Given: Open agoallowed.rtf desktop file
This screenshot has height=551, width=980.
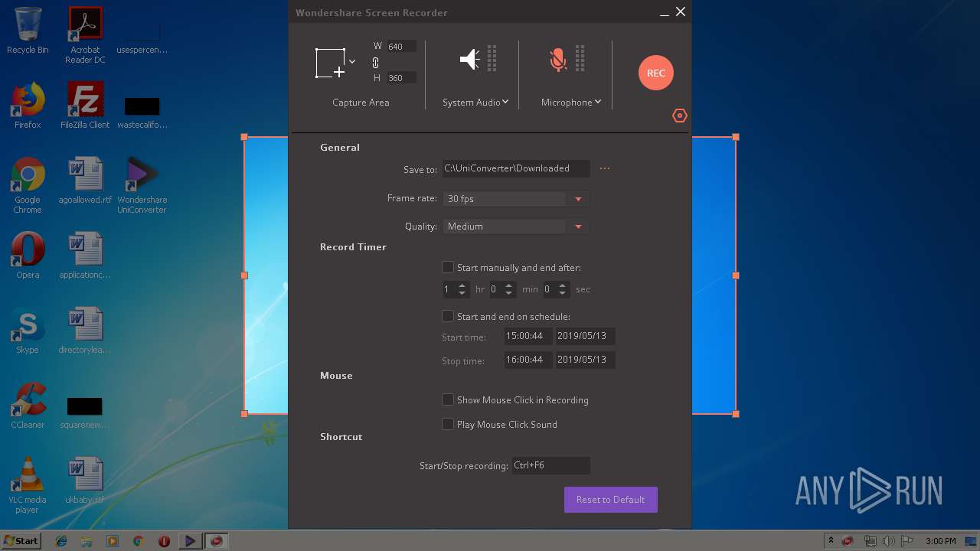Looking at the screenshot, I should point(85,181).
